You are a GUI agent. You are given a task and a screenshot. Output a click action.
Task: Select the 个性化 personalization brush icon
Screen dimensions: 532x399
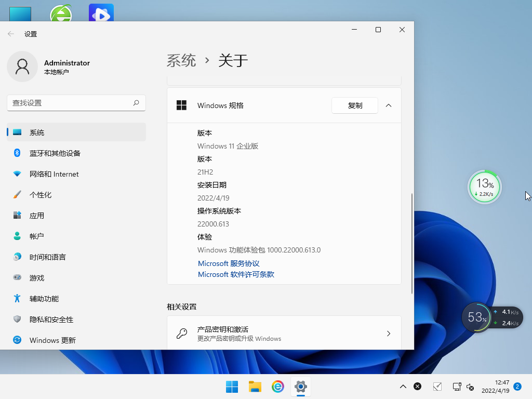[x=16, y=194]
